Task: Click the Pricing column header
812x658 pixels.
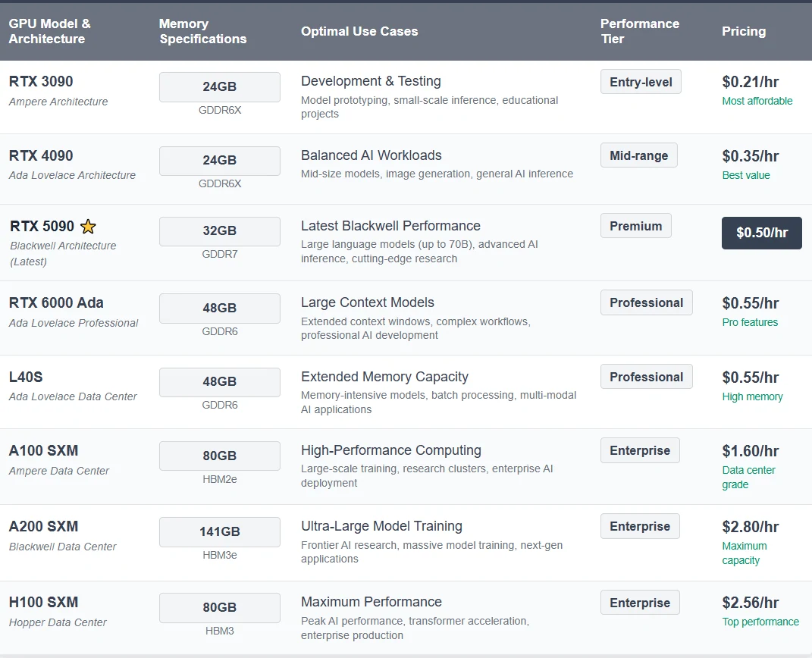Action: click(x=744, y=31)
